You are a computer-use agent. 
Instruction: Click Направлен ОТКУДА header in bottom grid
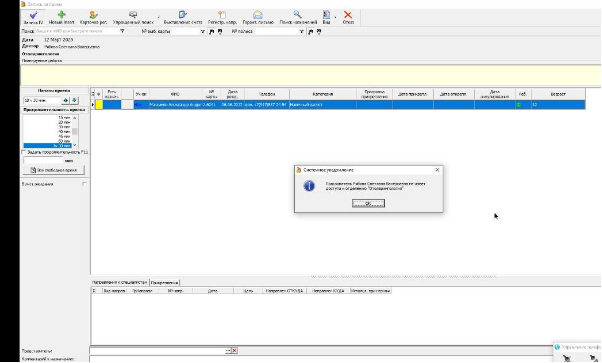click(284, 291)
